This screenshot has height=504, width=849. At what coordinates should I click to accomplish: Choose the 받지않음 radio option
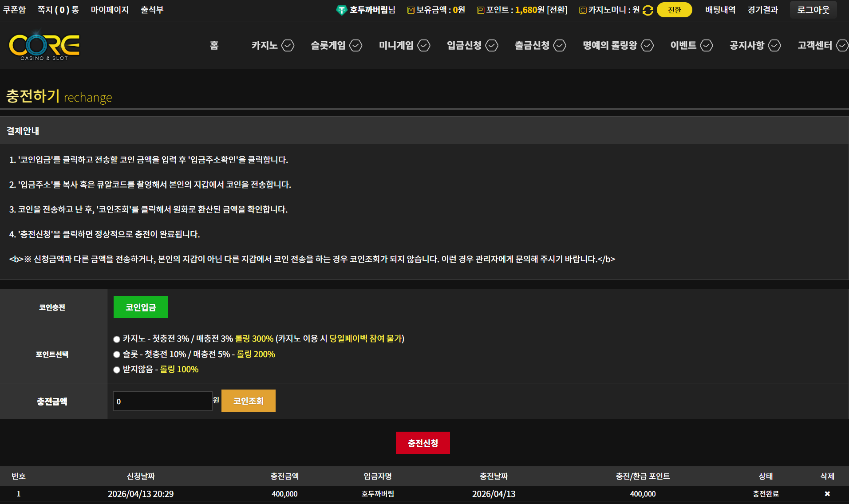click(x=117, y=370)
